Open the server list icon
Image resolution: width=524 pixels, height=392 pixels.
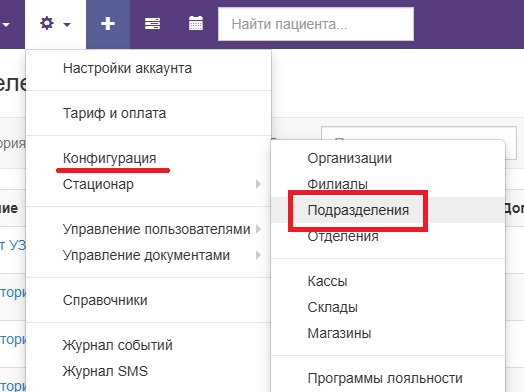[x=152, y=24]
